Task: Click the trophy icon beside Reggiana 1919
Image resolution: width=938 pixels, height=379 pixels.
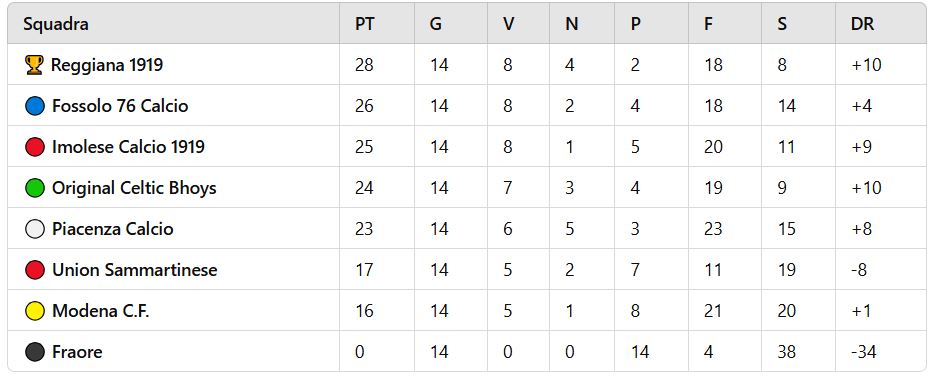Action: click(35, 65)
